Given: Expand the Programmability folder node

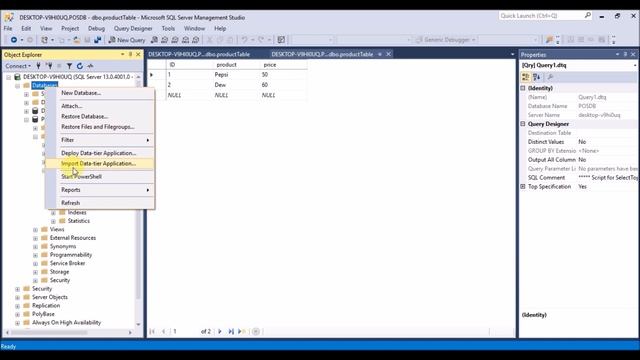Looking at the screenshot, I should click(36, 255).
